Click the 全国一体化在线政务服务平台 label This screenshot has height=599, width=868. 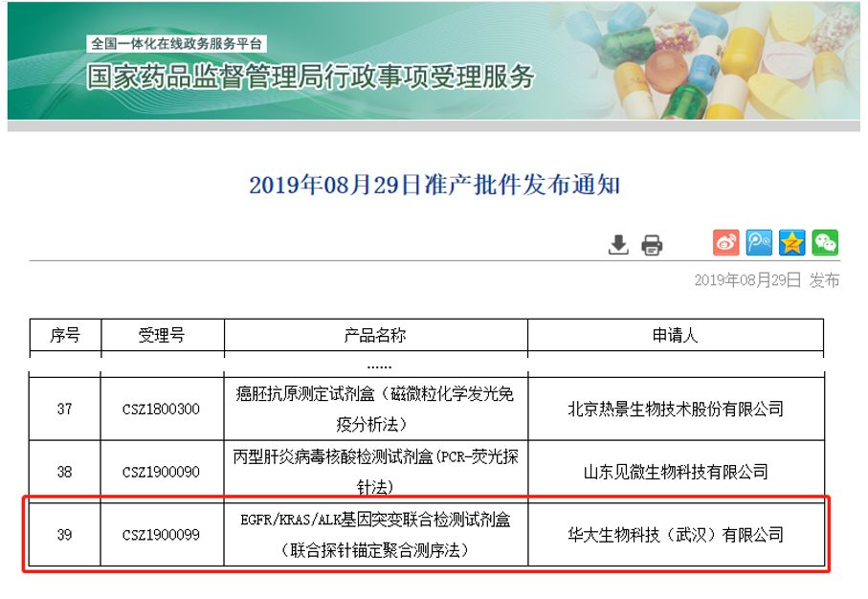tap(178, 44)
